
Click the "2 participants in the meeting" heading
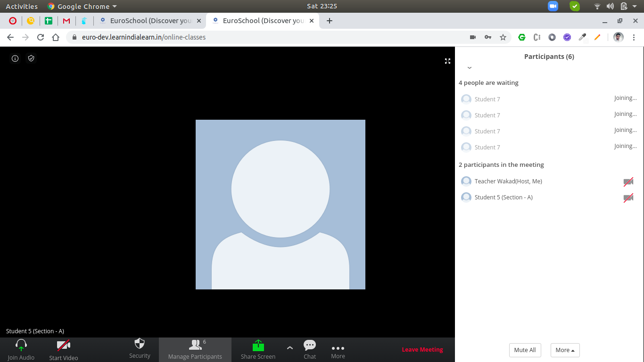pos(501,165)
